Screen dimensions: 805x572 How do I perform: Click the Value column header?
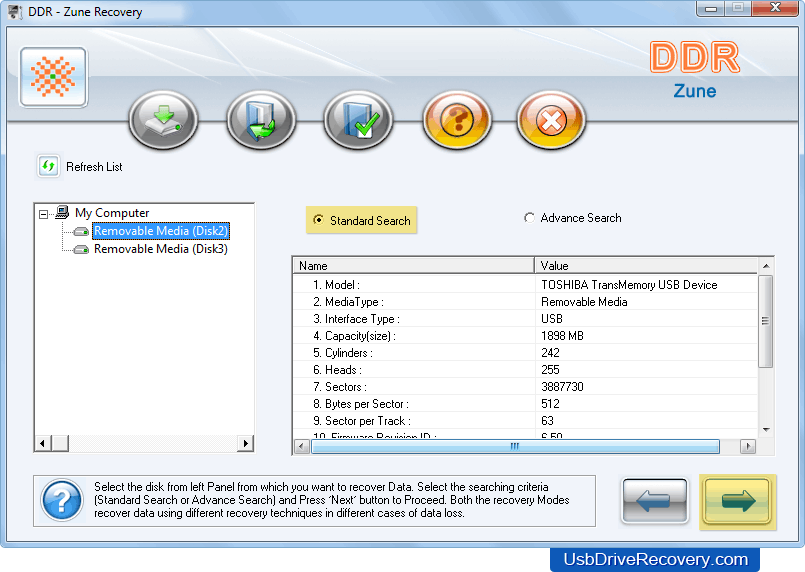646,265
